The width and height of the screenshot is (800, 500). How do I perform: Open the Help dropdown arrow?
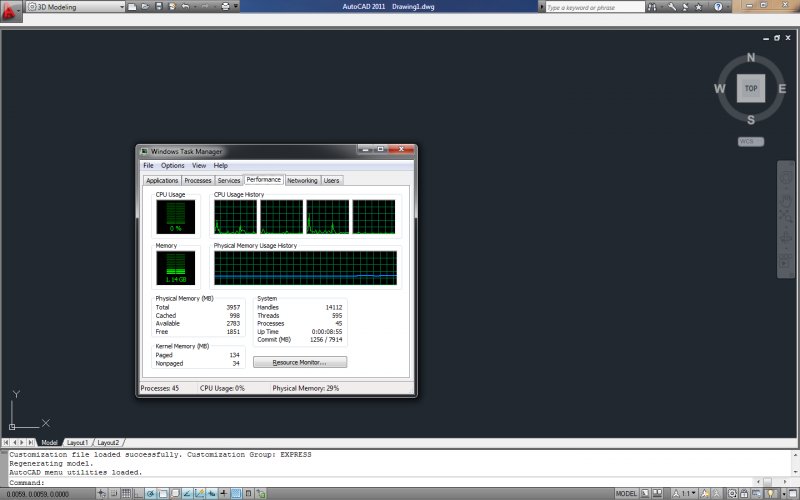pos(728,7)
